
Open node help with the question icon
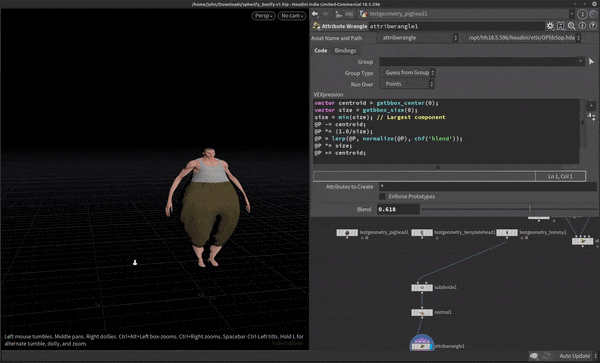point(593,26)
